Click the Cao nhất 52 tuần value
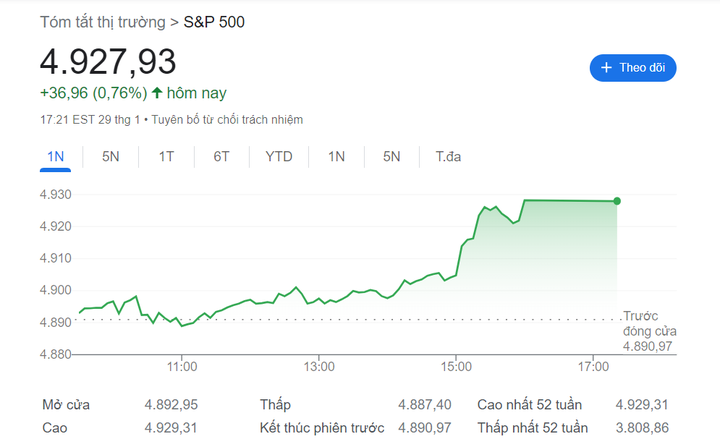This screenshot has width=720, height=447. point(641,405)
